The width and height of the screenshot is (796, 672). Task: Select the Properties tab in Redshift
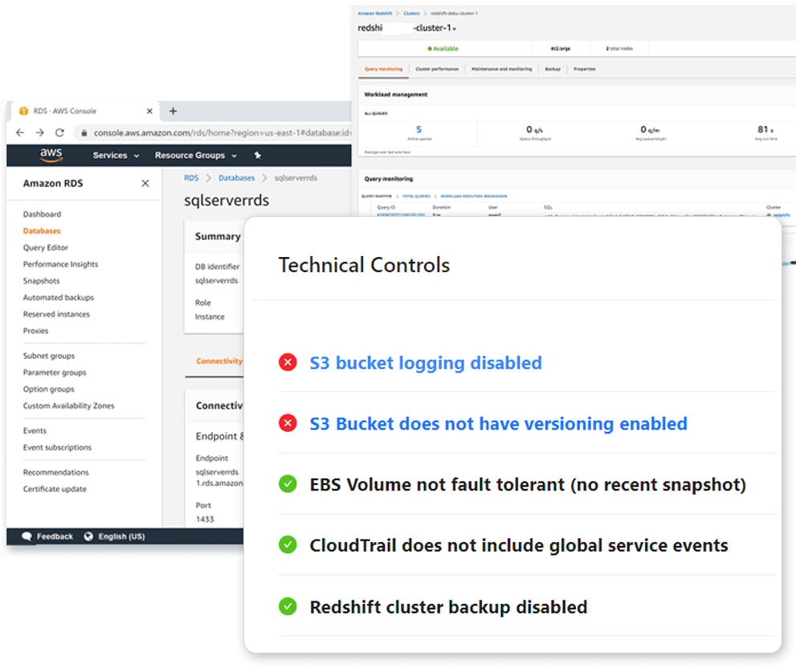[x=585, y=69]
